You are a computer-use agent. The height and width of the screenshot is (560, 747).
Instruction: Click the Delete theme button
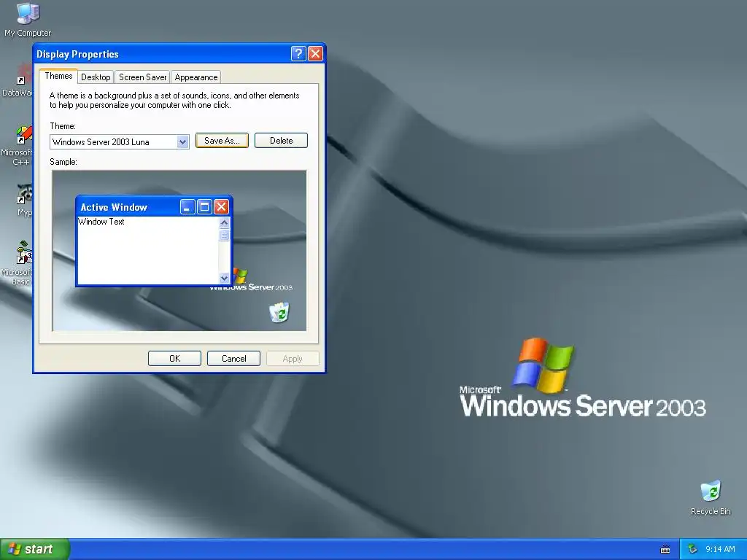tap(281, 141)
